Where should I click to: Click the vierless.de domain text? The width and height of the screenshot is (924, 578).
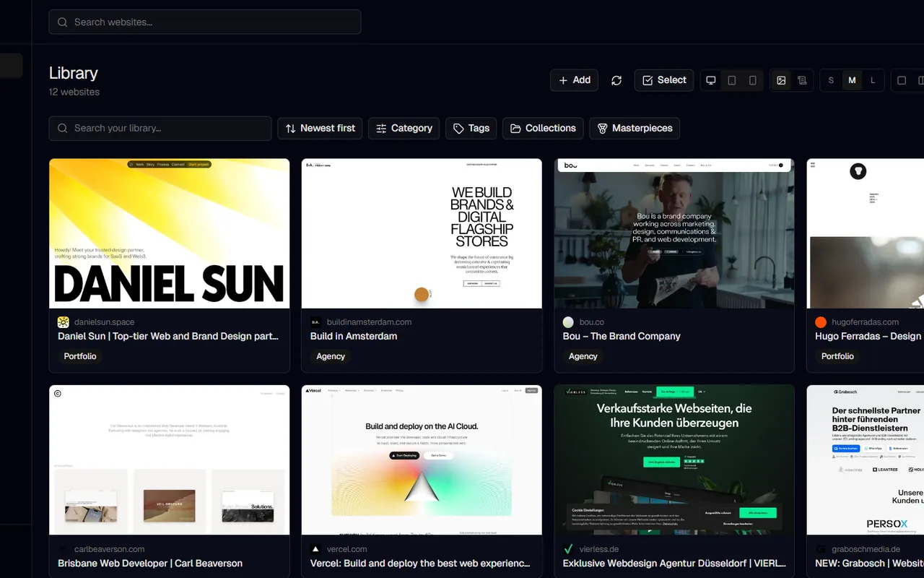[x=599, y=549]
